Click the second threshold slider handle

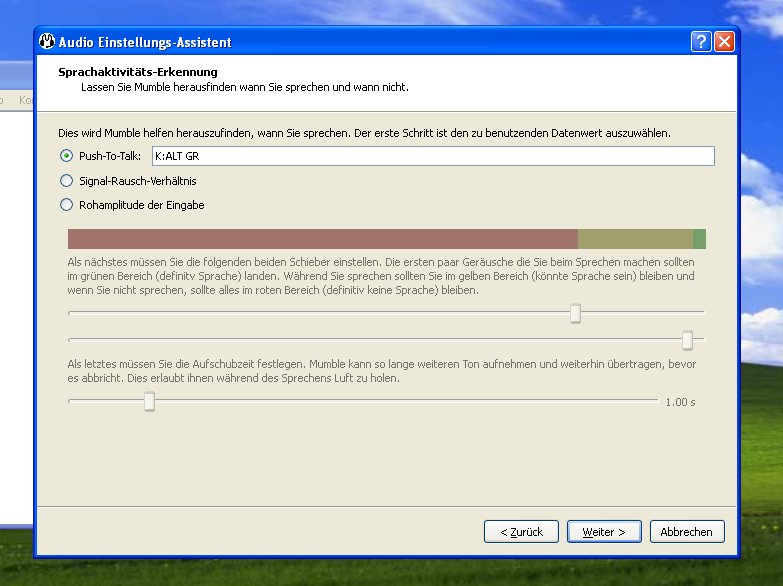687,341
